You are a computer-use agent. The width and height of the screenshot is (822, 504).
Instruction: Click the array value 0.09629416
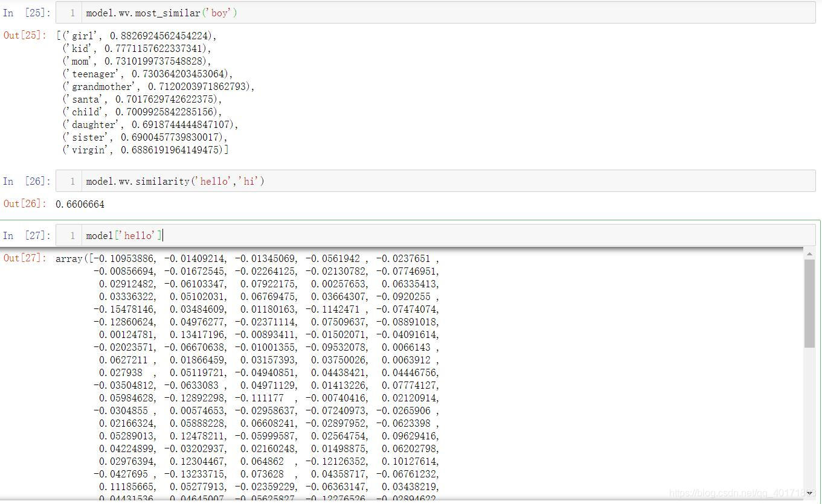pyautogui.click(x=409, y=436)
